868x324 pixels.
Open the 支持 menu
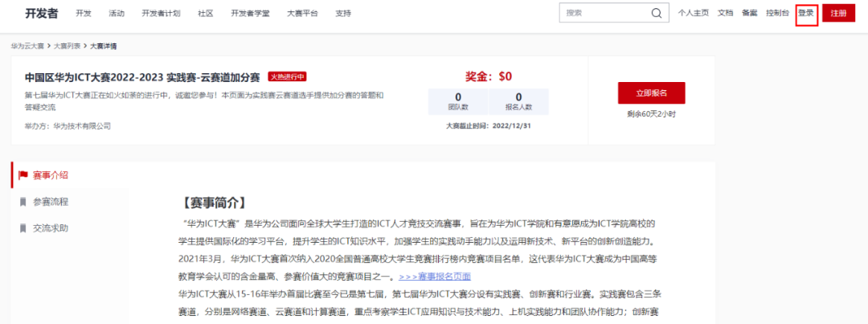pyautogui.click(x=343, y=14)
